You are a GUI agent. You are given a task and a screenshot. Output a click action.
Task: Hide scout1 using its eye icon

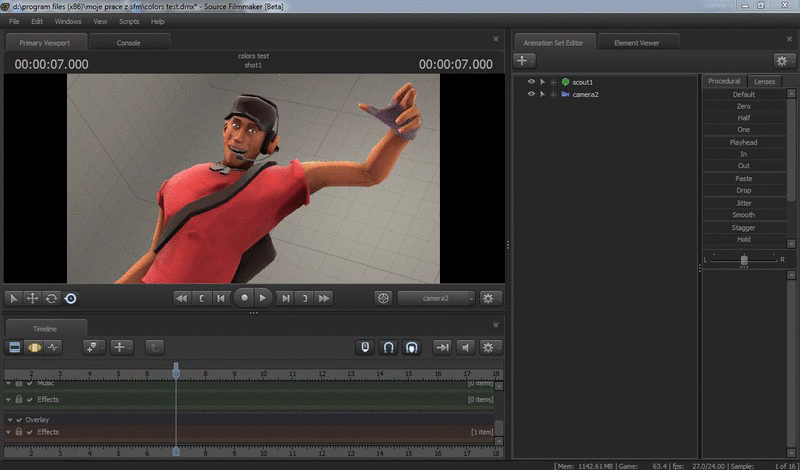[x=532, y=81]
